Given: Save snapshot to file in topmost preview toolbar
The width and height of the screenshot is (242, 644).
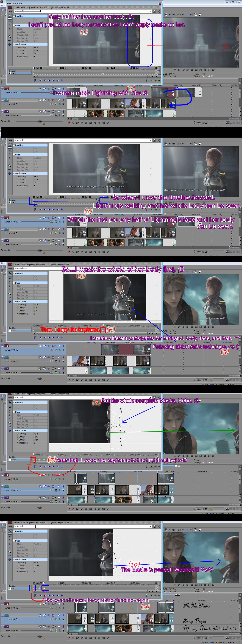Looking at the screenshot, I should [200, 15].
